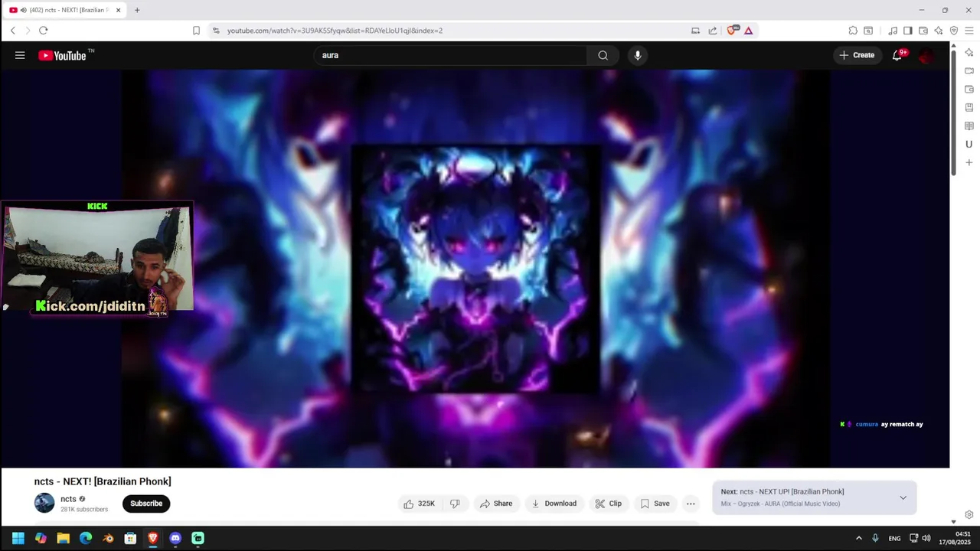Add a sidebar item with plus icon
This screenshot has width=980, height=551.
tap(969, 162)
